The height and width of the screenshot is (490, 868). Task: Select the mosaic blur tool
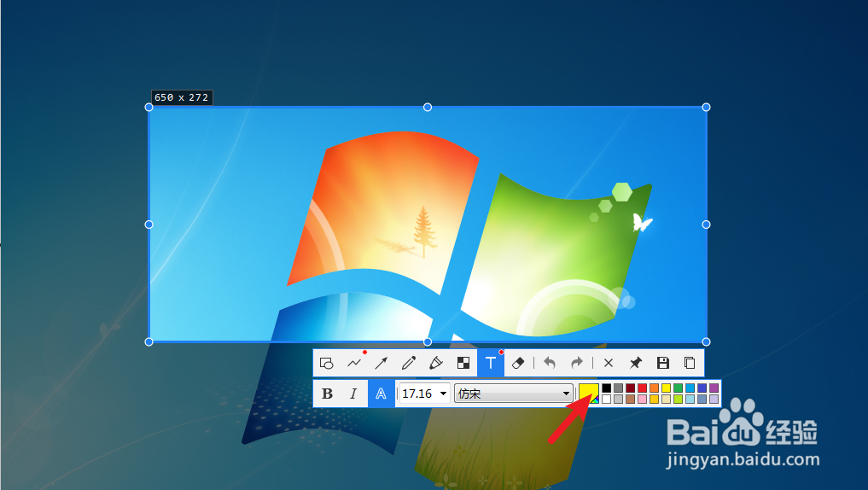tap(463, 363)
